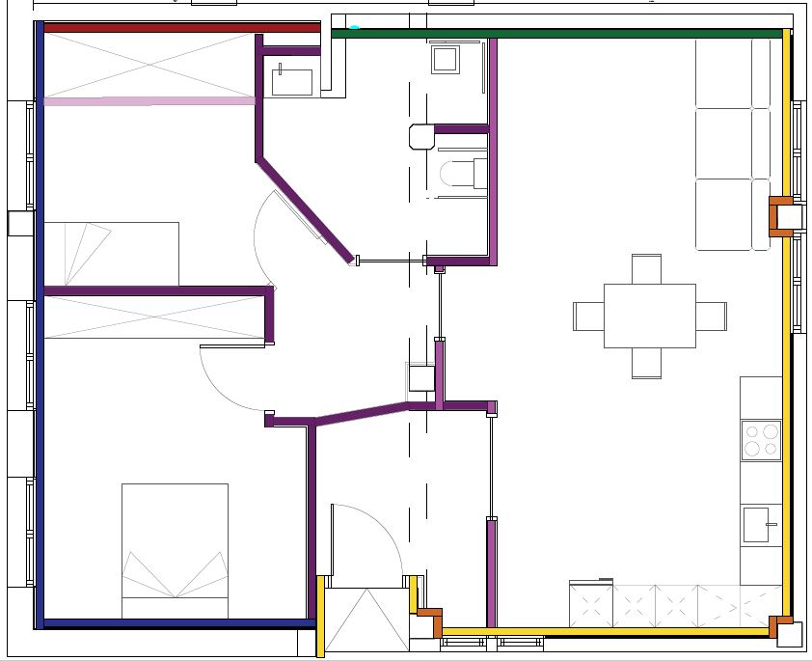Select the dining table in the living room
Viewport: 812px width, 661px height.
[x=649, y=316]
